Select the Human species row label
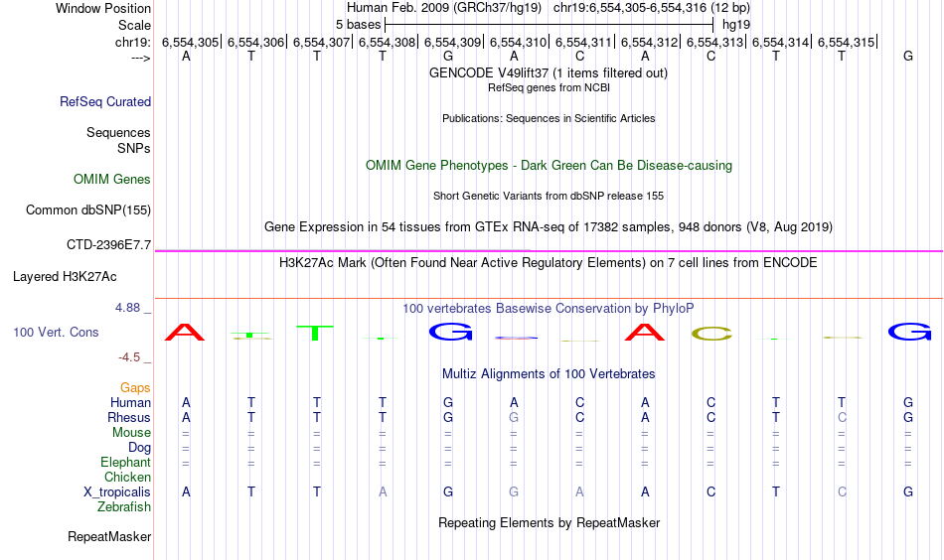 coord(130,402)
